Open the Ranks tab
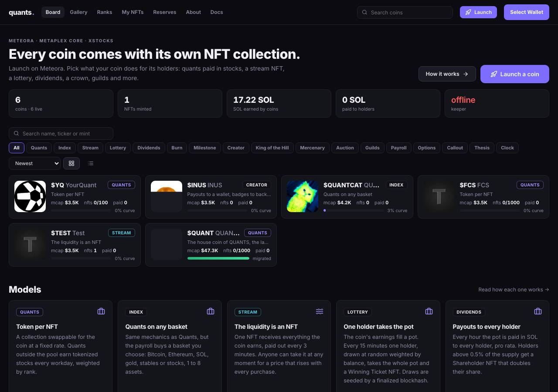558x392 pixels. pyautogui.click(x=105, y=12)
